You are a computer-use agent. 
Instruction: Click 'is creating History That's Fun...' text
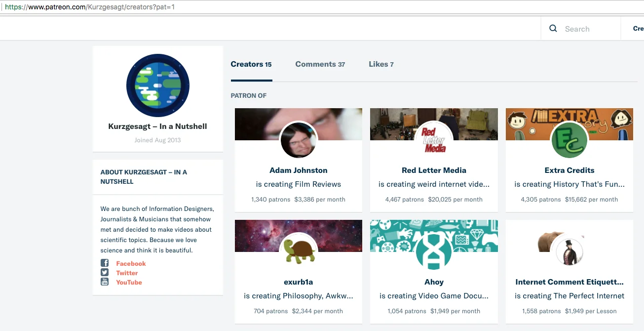pos(569,184)
